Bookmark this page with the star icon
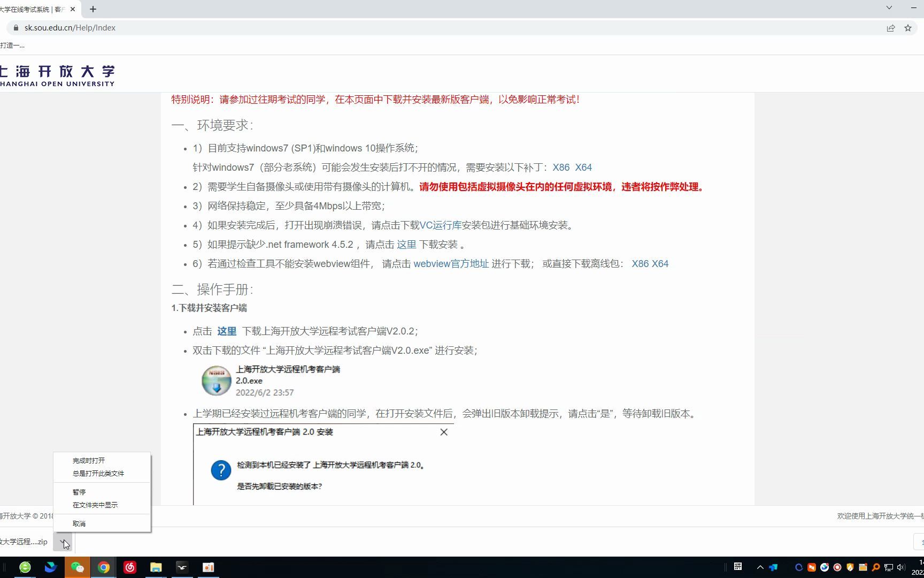 pyautogui.click(x=908, y=28)
